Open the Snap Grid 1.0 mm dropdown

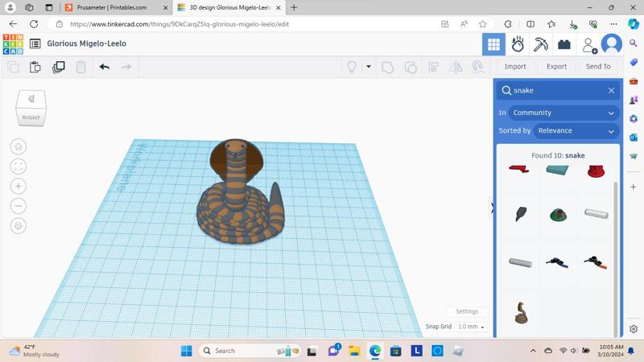click(x=471, y=327)
